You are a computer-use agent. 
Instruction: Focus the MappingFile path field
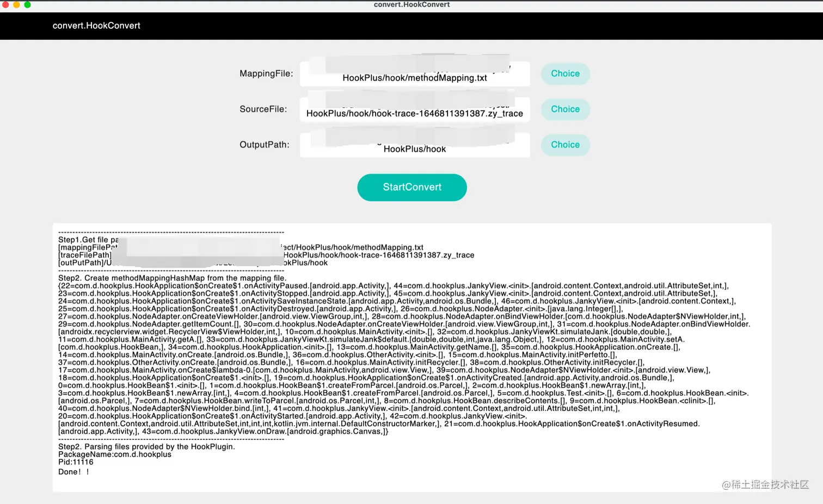pyautogui.click(x=415, y=73)
